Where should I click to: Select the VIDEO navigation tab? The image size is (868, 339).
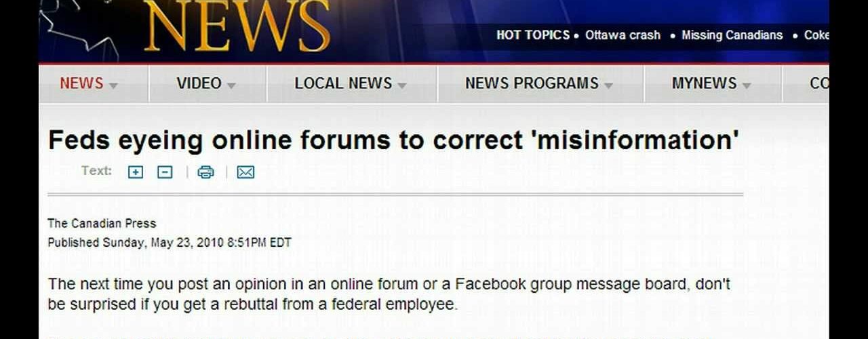click(199, 83)
